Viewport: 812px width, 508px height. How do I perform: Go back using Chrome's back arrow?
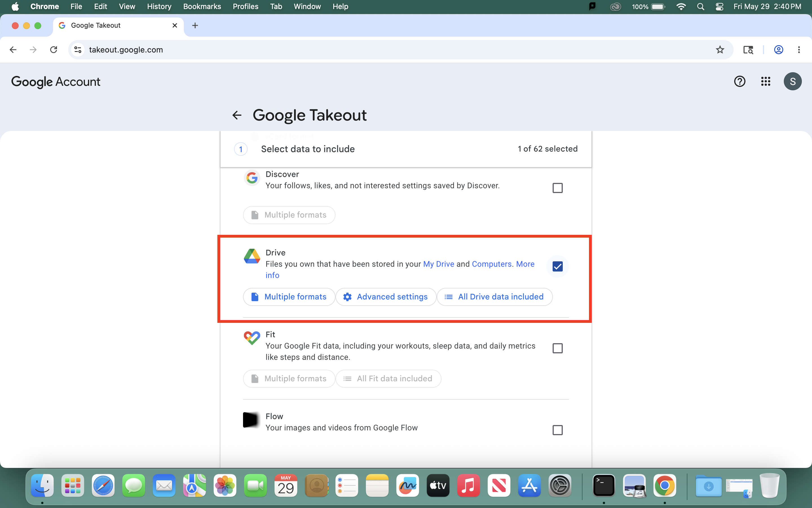[x=13, y=50]
